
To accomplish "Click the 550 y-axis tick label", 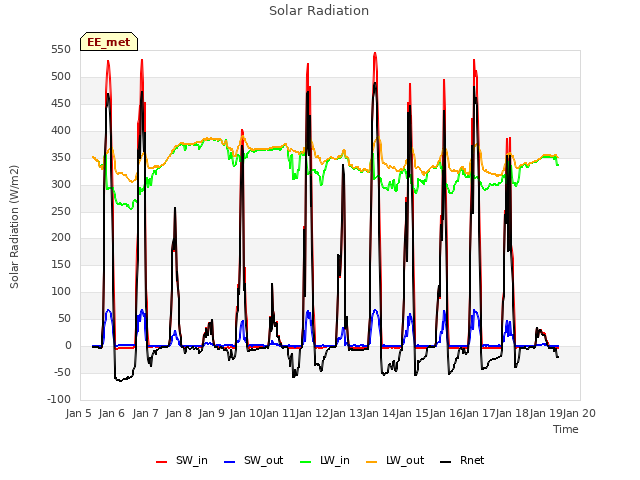I will click(x=61, y=50).
